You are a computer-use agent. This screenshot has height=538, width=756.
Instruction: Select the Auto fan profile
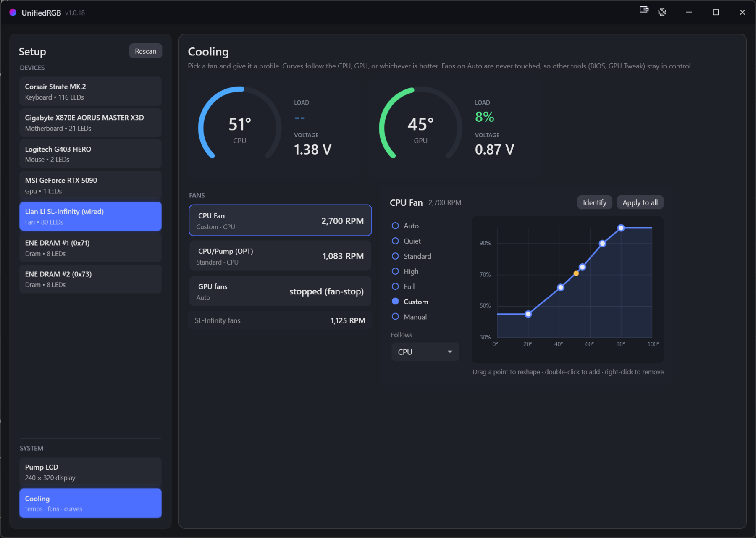pyautogui.click(x=405, y=226)
